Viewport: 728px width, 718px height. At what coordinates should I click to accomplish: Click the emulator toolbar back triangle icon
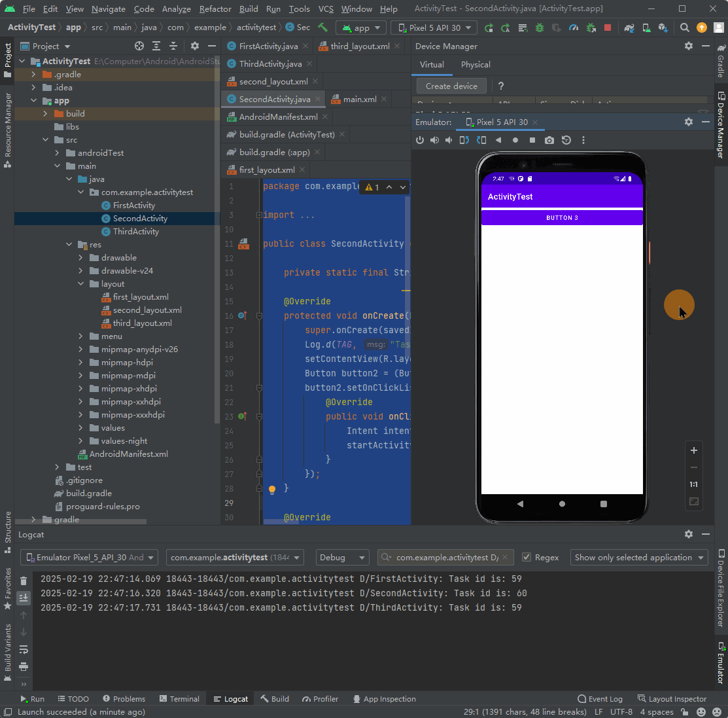tap(498, 140)
